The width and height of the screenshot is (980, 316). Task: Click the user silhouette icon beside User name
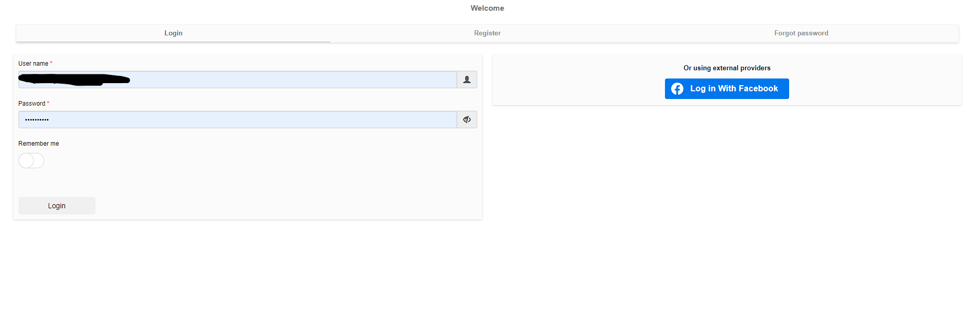467,80
